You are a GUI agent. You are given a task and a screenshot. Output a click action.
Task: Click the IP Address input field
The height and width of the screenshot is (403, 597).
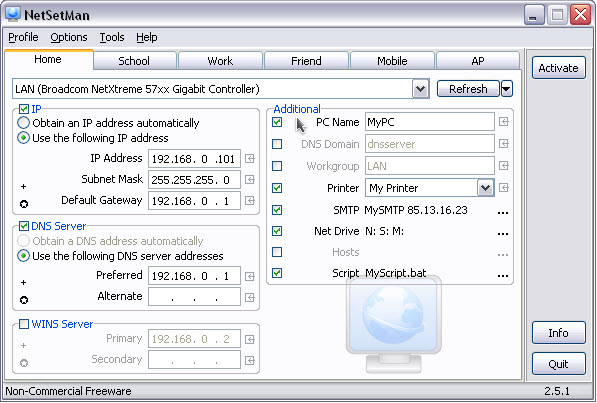[x=194, y=158]
